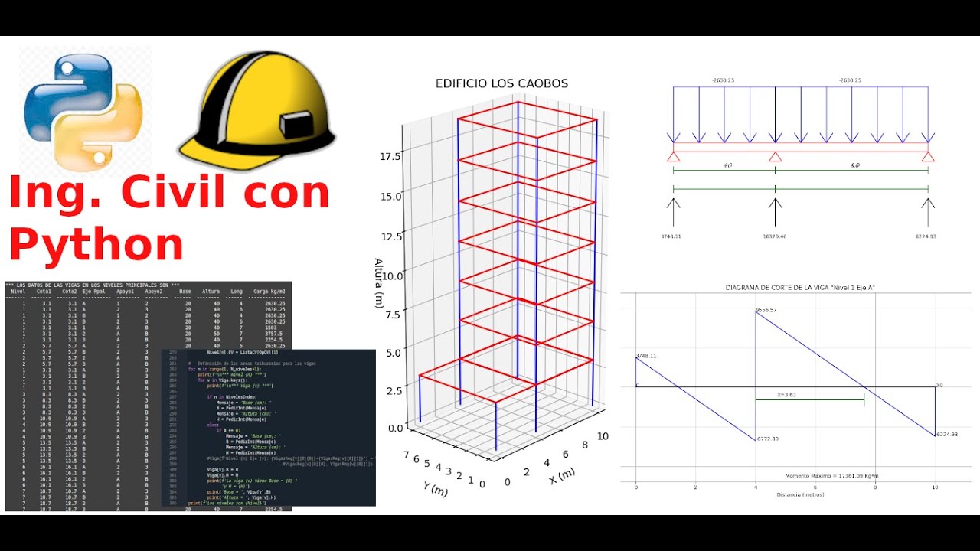Click the 'Cota2' column header
This screenshot has height=551, width=980.
[70, 292]
